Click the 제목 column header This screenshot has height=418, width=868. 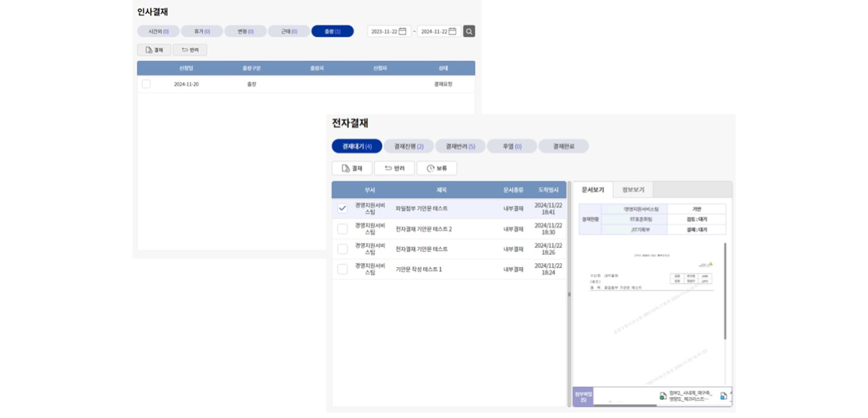tap(442, 190)
